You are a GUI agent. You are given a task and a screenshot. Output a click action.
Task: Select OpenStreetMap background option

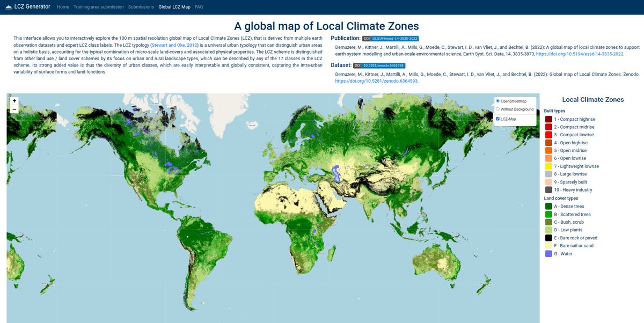[x=497, y=101]
